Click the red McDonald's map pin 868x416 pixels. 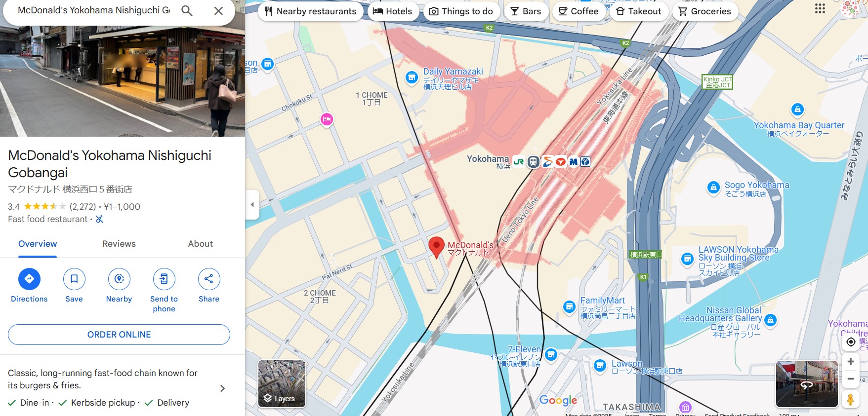click(436, 247)
